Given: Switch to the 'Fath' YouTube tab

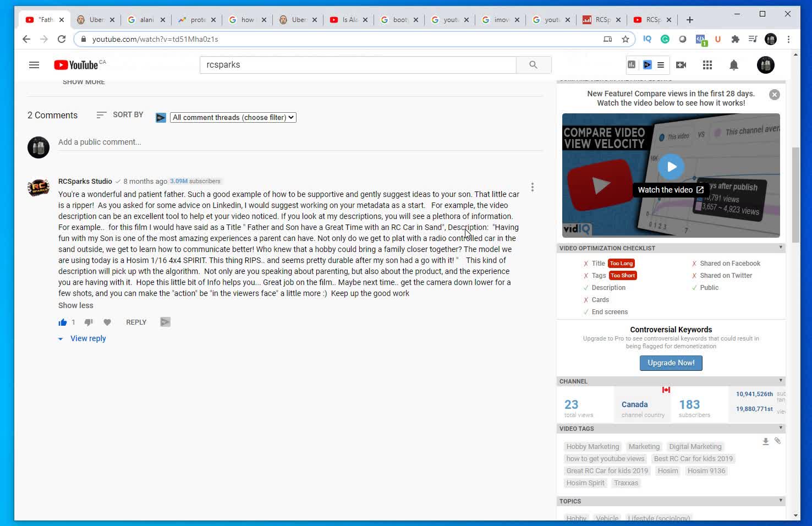Looking at the screenshot, I should [x=45, y=20].
